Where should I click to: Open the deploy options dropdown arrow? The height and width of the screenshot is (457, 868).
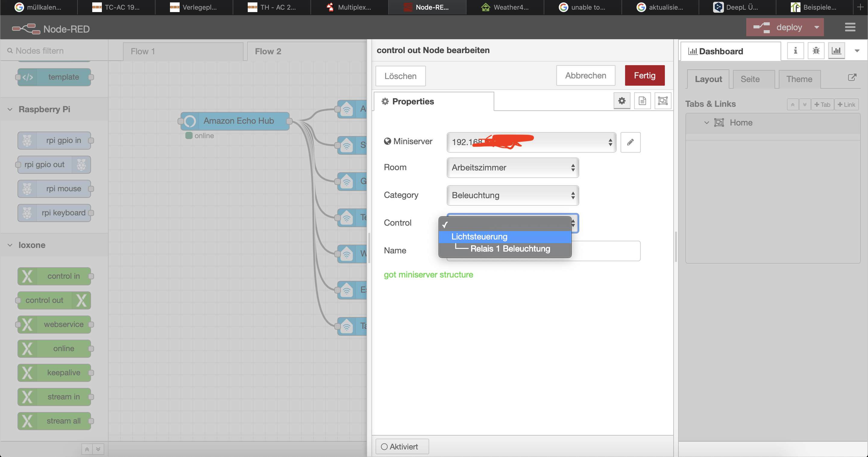(x=816, y=27)
